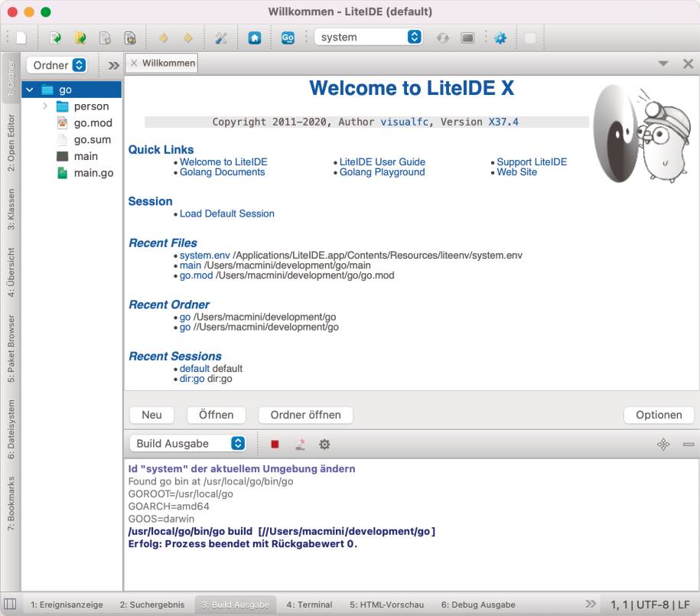Click the clear output eraser icon
700x616 pixels.
click(300, 444)
